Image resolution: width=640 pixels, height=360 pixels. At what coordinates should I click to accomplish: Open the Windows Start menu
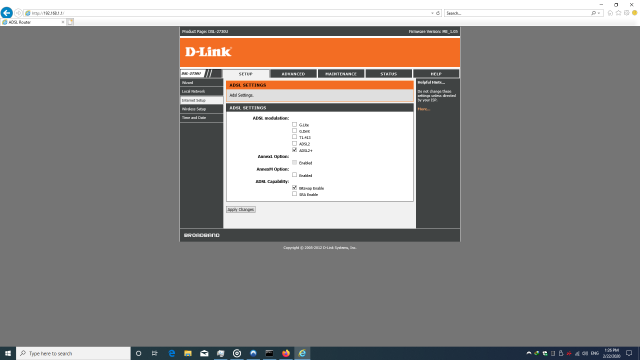(8, 353)
